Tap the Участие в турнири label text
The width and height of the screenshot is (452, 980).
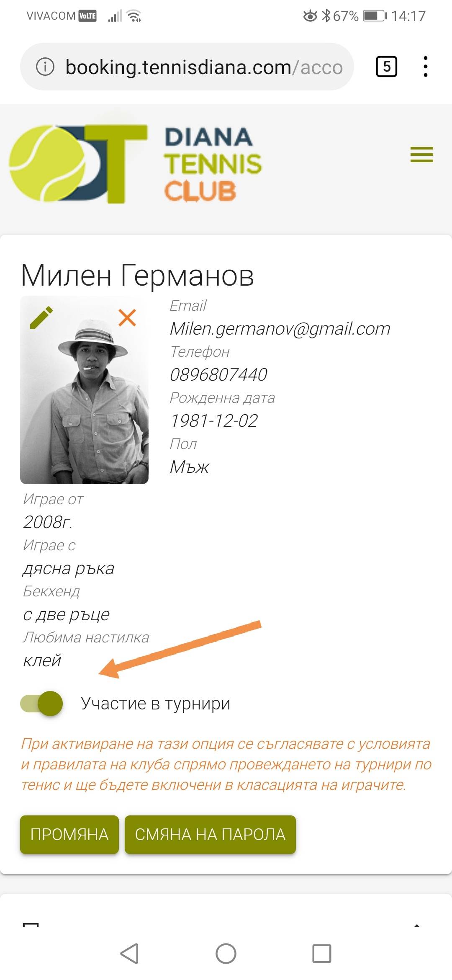click(x=155, y=704)
